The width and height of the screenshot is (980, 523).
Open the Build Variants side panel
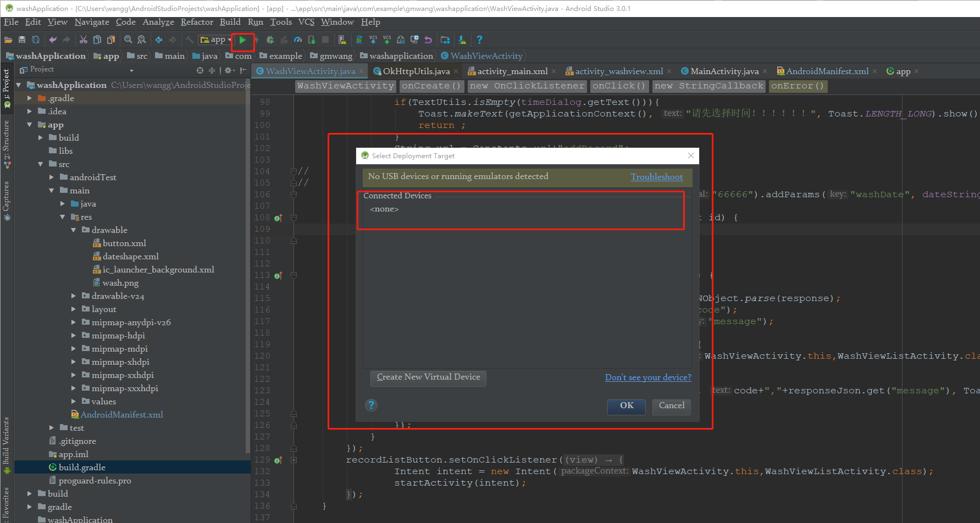pyautogui.click(x=7, y=445)
